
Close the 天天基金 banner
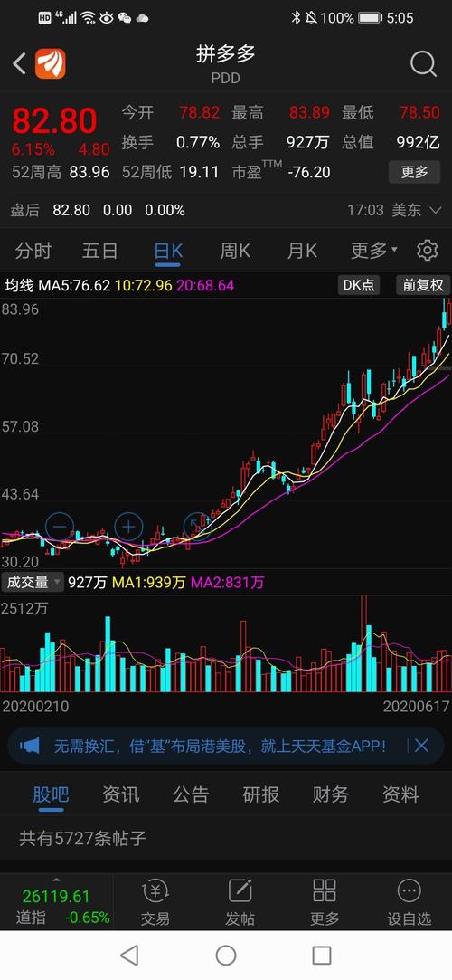click(x=421, y=745)
